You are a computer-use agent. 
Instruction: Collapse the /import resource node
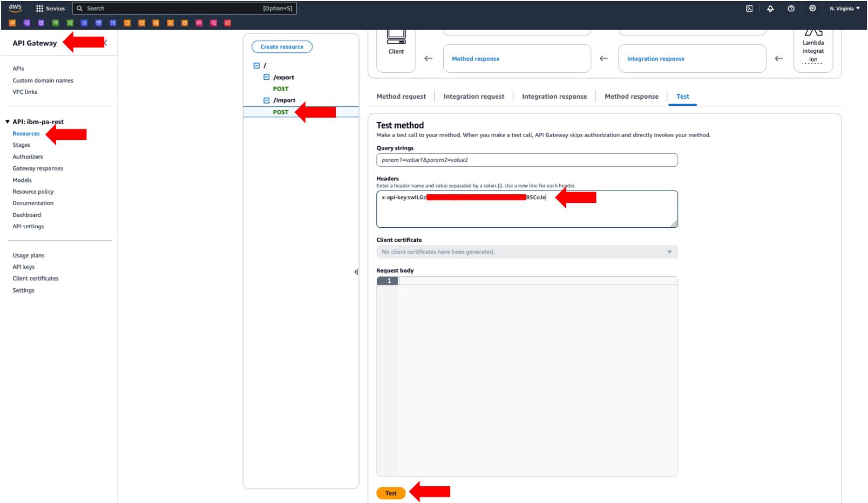266,100
